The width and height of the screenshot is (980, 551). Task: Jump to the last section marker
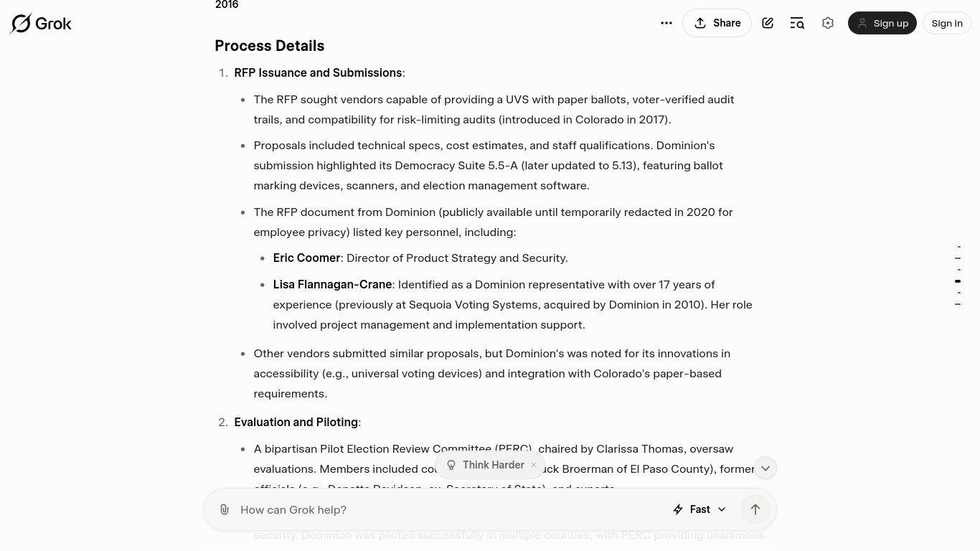(x=958, y=304)
